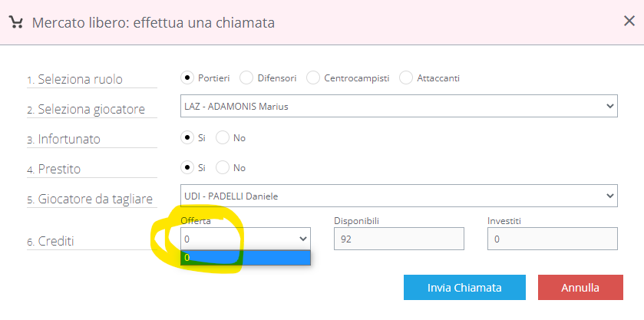Viewport: 644px width, 320px height.
Task: Select the Difensori role option
Action: 246,78
